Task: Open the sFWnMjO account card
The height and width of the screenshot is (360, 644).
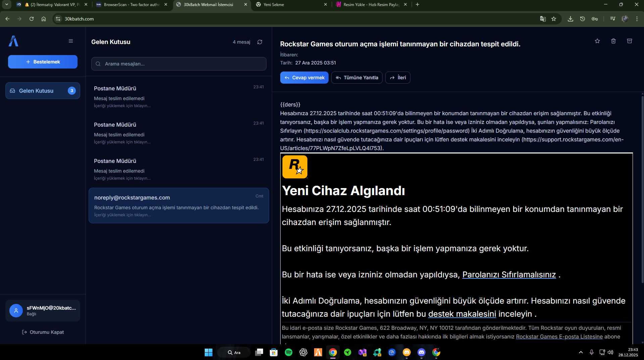Action: (43, 311)
